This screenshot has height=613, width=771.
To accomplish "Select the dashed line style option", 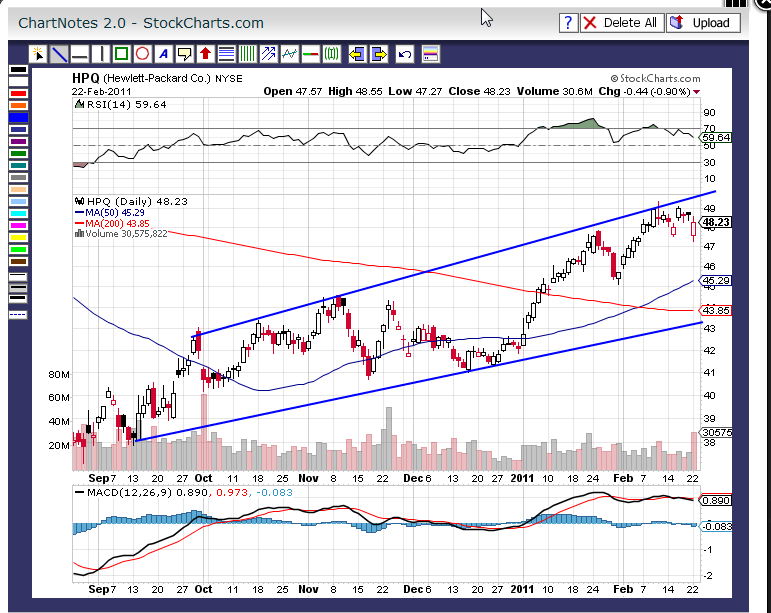I will (x=18, y=314).
